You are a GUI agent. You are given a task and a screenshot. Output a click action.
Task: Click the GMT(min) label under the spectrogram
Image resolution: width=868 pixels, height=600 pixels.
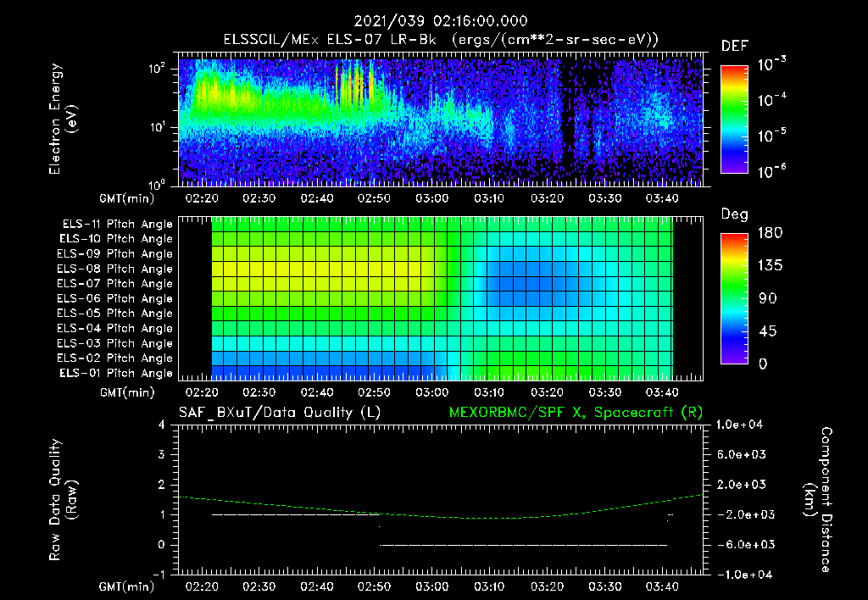click(x=127, y=198)
